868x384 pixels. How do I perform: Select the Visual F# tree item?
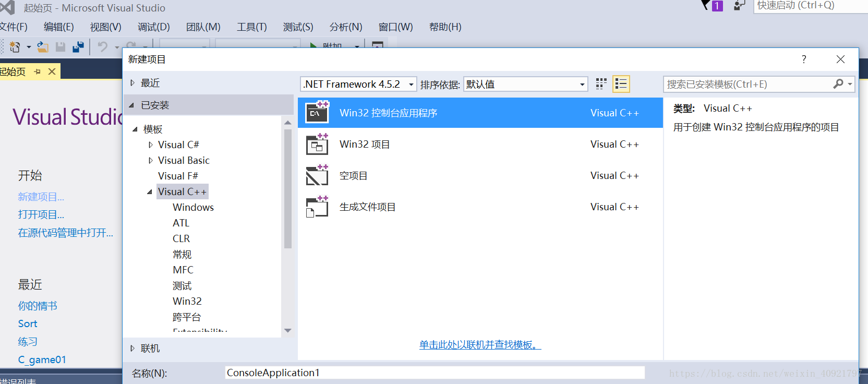coord(178,176)
